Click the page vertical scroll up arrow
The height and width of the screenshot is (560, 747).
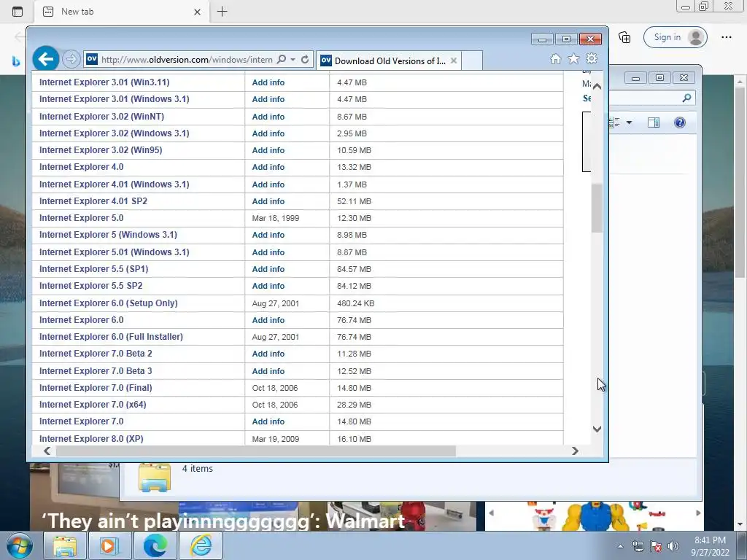pyautogui.click(x=597, y=86)
